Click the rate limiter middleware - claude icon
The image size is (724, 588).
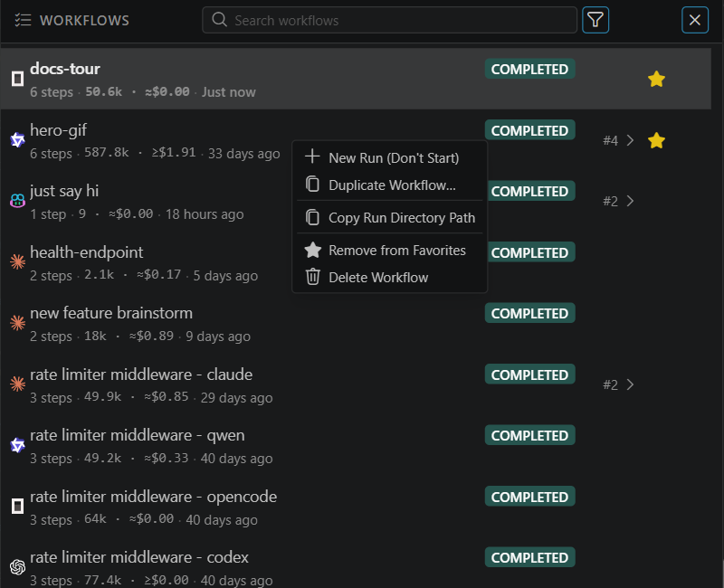click(17, 384)
